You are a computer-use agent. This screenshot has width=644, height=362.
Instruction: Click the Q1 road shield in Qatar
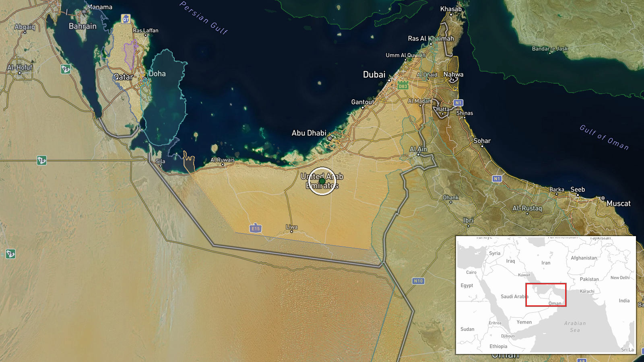pos(126,19)
